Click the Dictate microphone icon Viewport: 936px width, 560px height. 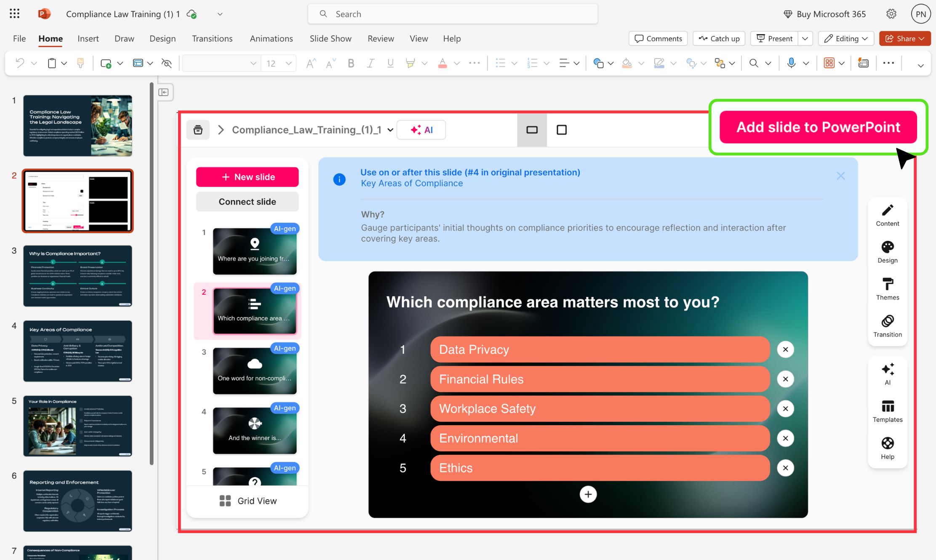[x=791, y=63]
